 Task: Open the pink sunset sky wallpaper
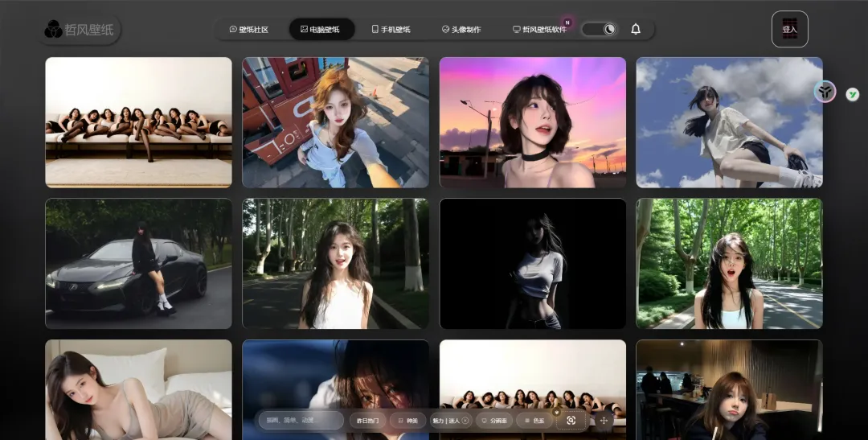click(533, 122)
